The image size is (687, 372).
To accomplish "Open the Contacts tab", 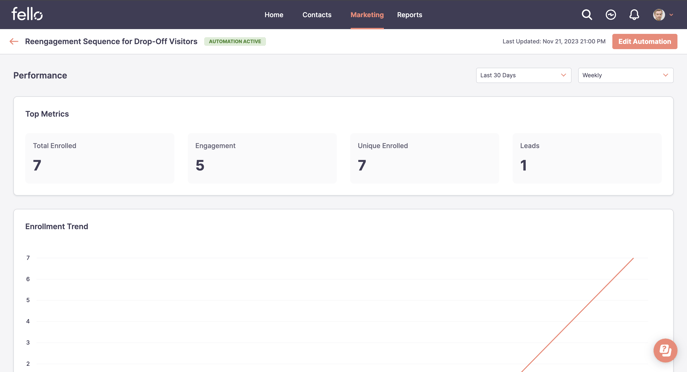I will point(317,15).
